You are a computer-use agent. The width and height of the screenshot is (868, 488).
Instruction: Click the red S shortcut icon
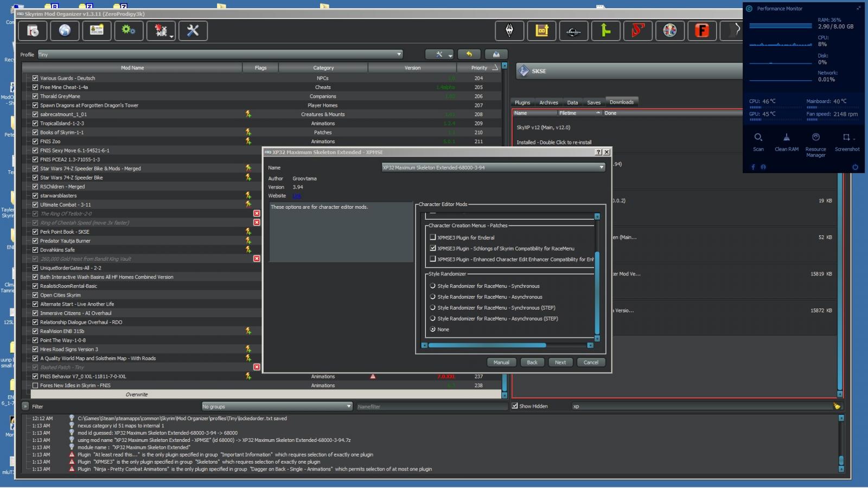pos(637,31)
